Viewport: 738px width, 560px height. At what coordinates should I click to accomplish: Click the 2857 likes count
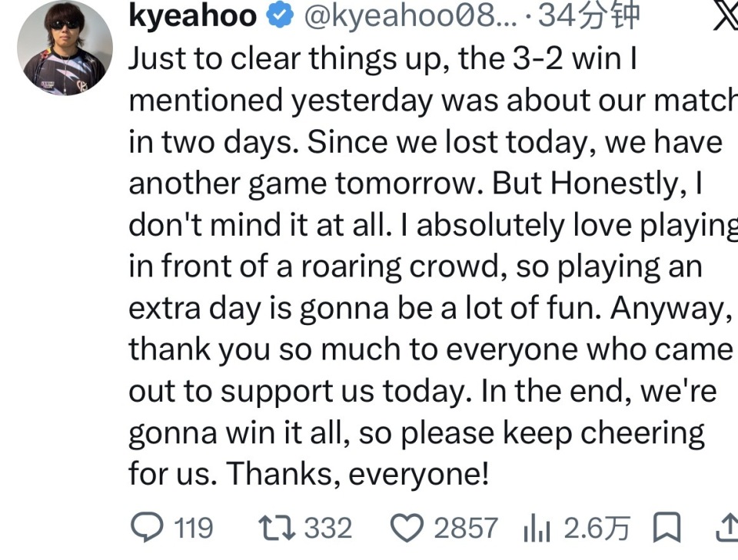pos(466,528)
